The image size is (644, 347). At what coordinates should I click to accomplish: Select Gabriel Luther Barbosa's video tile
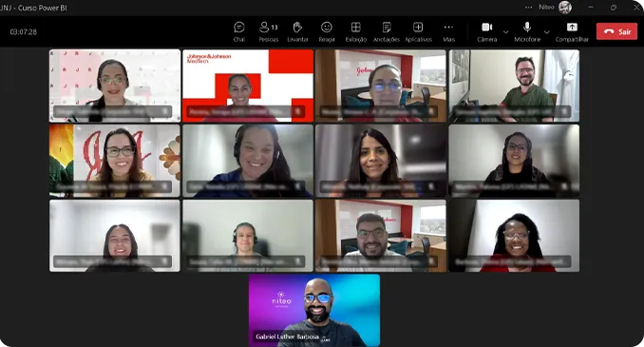[x=314, y=311]
